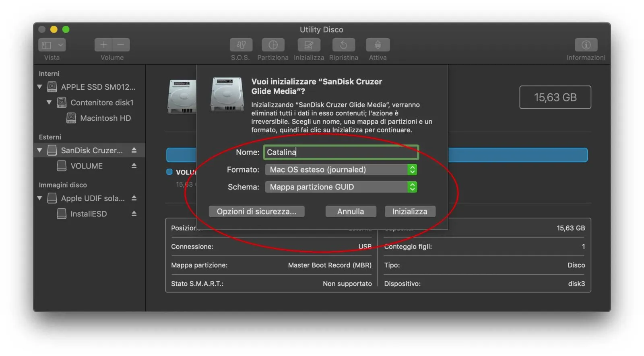Open the Formato dropdown
The image size is (644, 356).
[341, 170]
